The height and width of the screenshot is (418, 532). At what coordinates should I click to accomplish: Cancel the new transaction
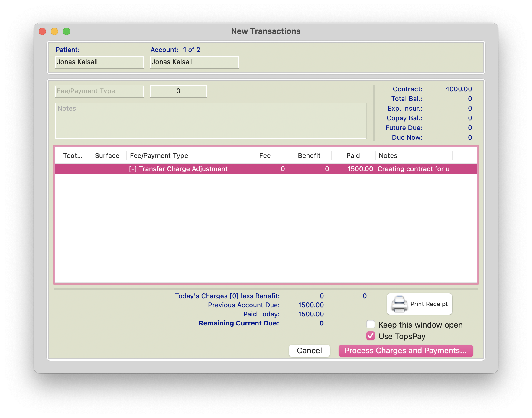point(309,351)
